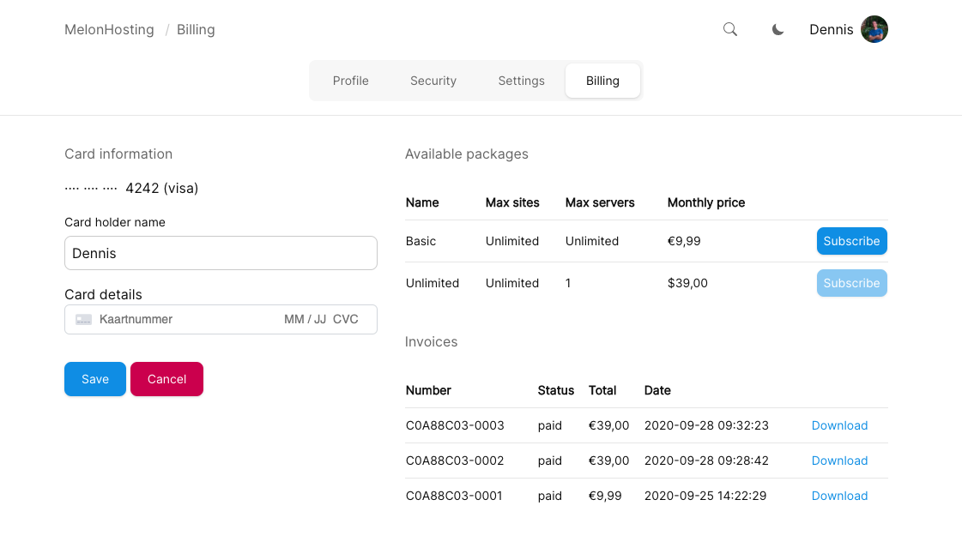Subscribe to the Basic package

pos(851,241)
